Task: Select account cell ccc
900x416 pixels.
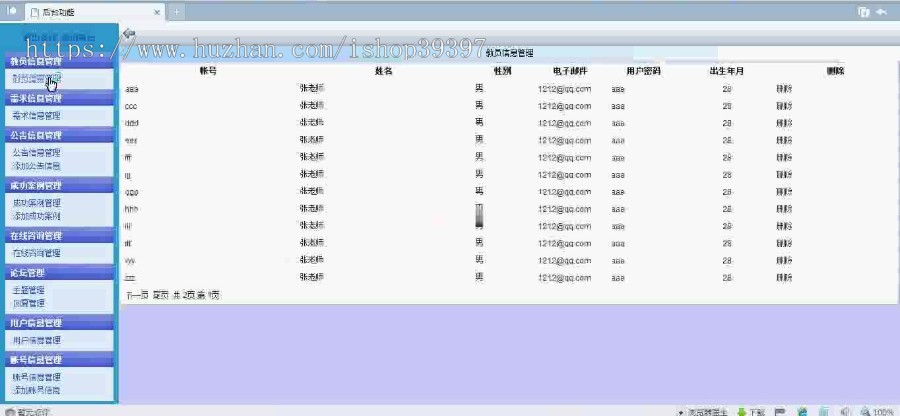Action: tap(131, 107)
